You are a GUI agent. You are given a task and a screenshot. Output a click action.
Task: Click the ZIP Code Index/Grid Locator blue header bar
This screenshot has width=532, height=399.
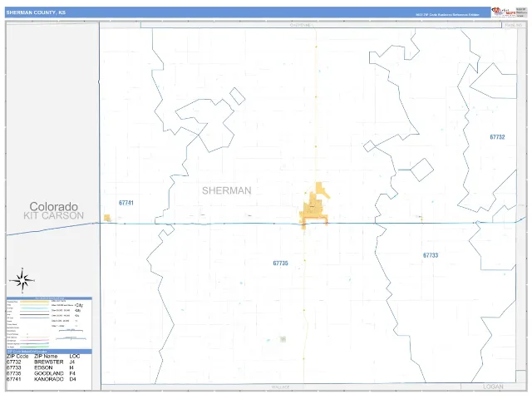click(49, 352)
